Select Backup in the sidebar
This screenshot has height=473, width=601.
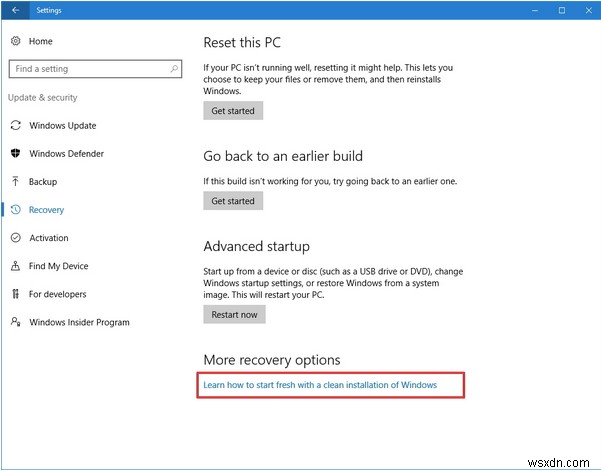click(x=43, y=182)
